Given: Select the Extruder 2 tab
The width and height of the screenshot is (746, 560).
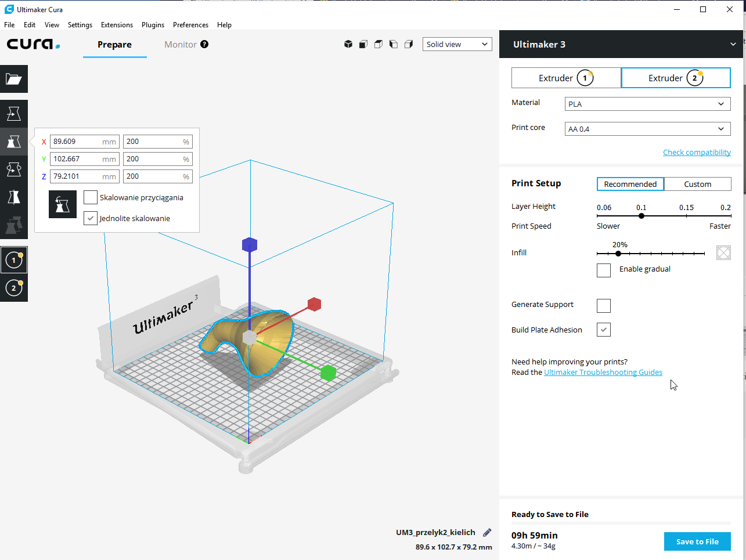Looking at the screenshot, I should (x=676, y=78).
